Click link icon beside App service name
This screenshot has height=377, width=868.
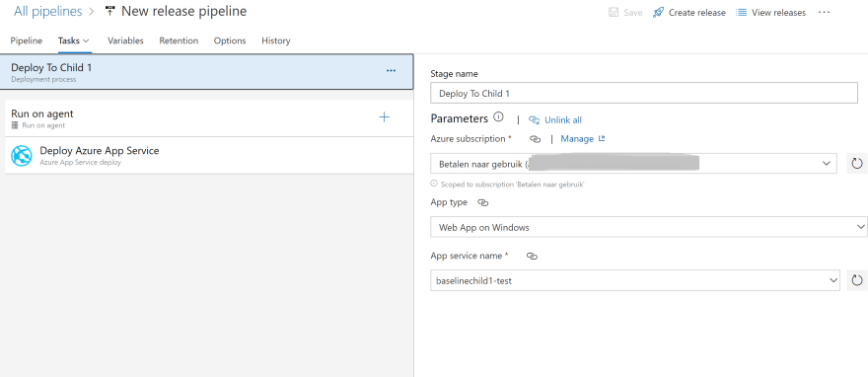pyautogui.click(x=532, y=257)
